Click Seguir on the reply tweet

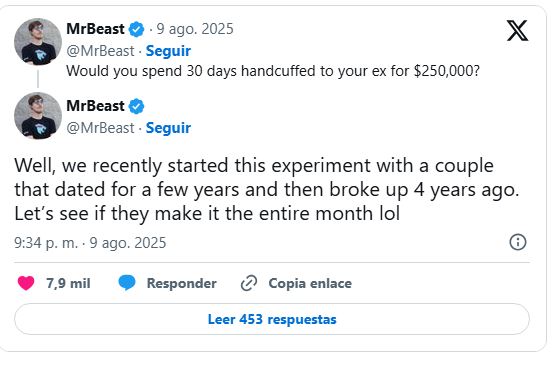tap(168, 128)
